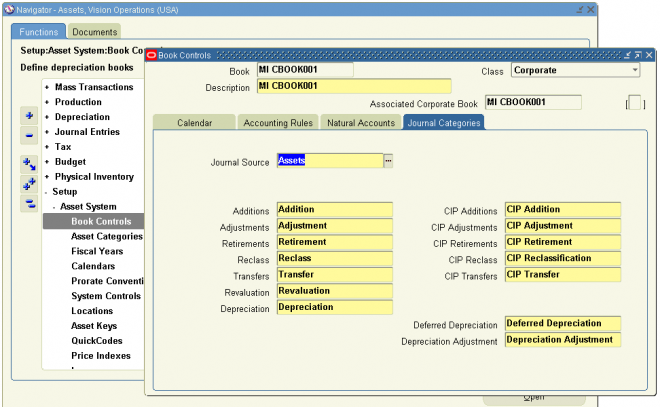Select Calendars in the function tree
This screenshot has width=660, height=407.
pyautogui.click(x=93, y=266)
